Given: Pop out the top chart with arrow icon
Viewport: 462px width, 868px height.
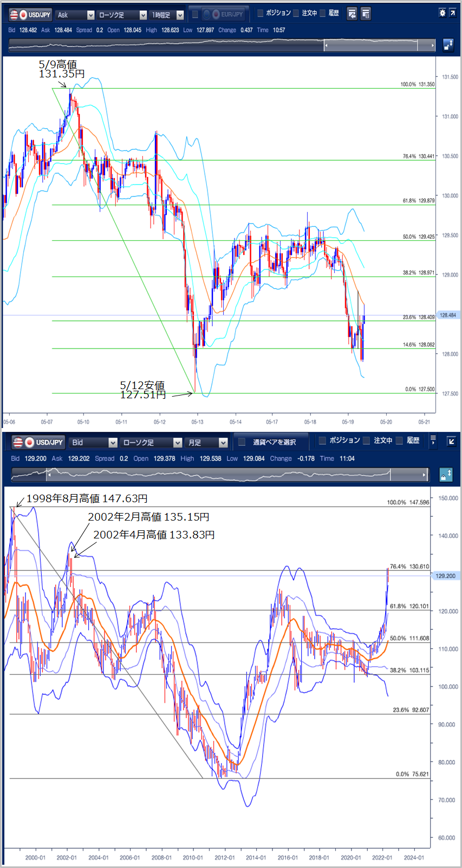Looking at the screenshot, I should coord(453,13).
